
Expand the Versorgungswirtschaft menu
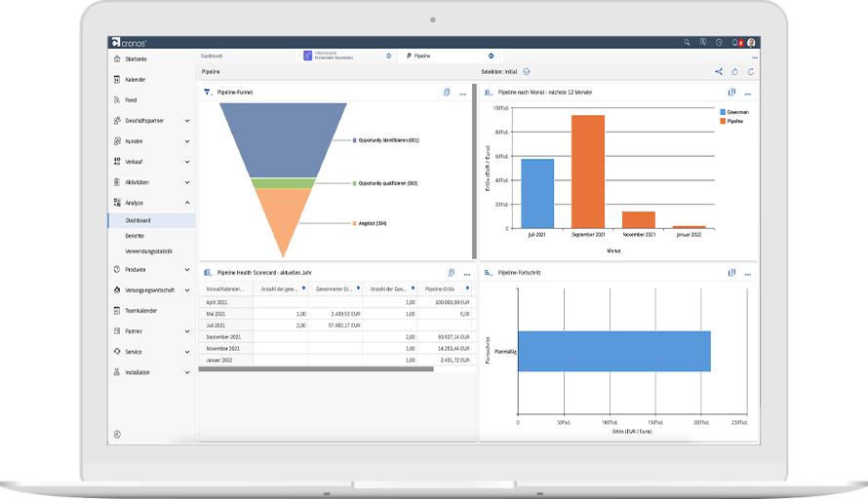click(x=186, y=290)
